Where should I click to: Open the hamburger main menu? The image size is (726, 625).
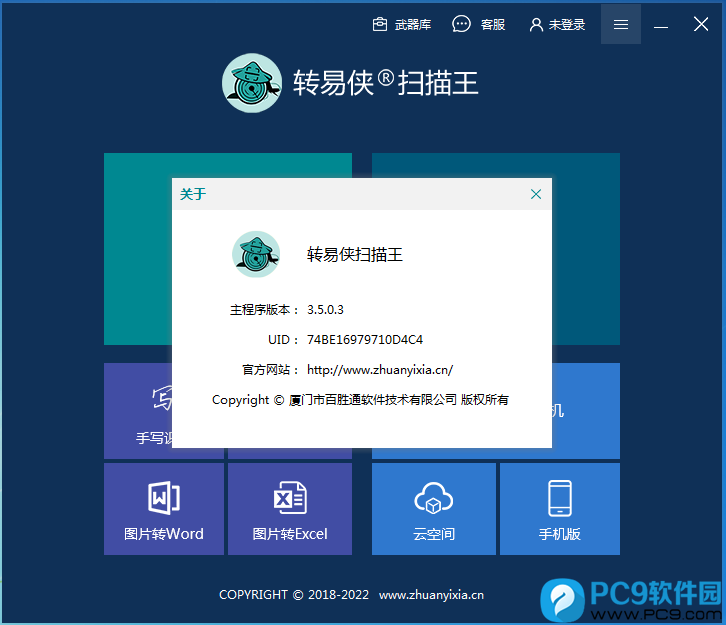pos(621,25)
